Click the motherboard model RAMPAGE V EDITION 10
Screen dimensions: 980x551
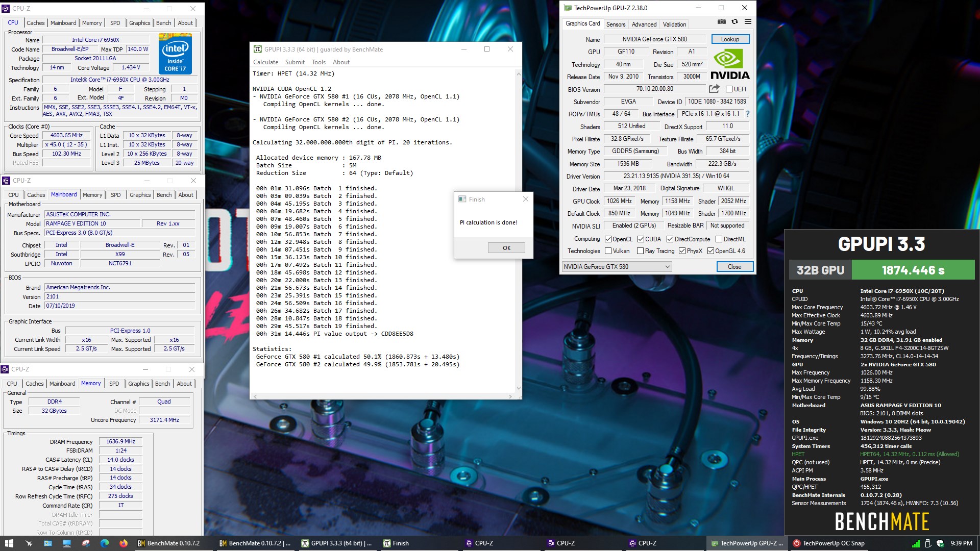(x=92, y=223)
